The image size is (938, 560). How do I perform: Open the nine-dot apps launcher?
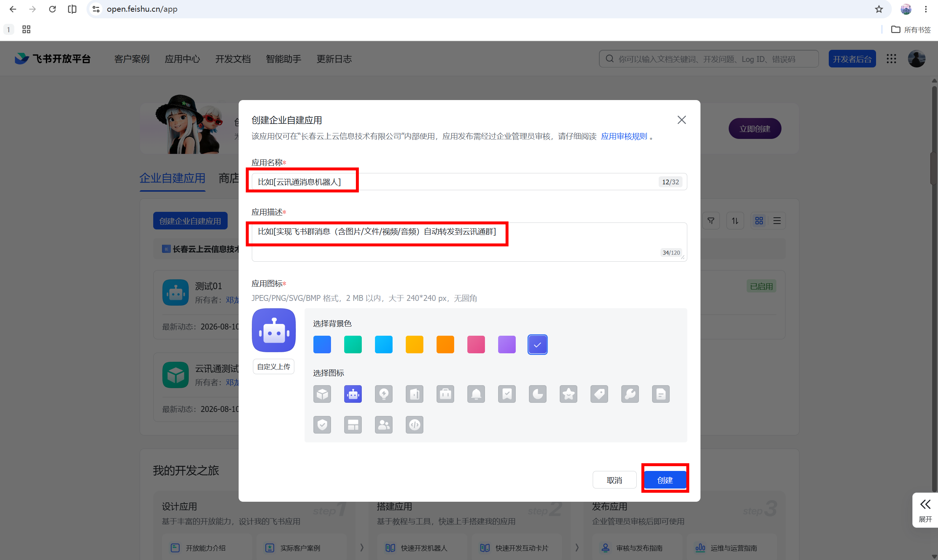point(891,59)
